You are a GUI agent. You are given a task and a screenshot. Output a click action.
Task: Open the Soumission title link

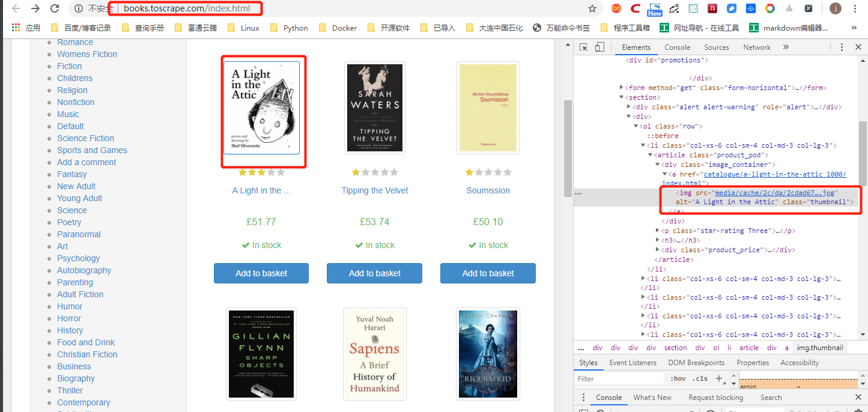click(488, 190)
